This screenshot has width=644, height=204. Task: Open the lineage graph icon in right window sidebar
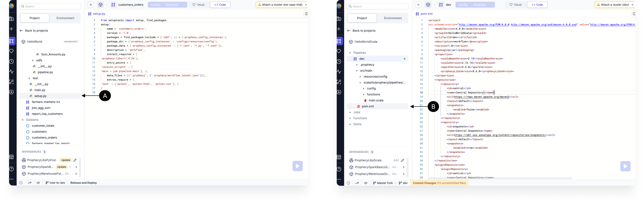339,82
